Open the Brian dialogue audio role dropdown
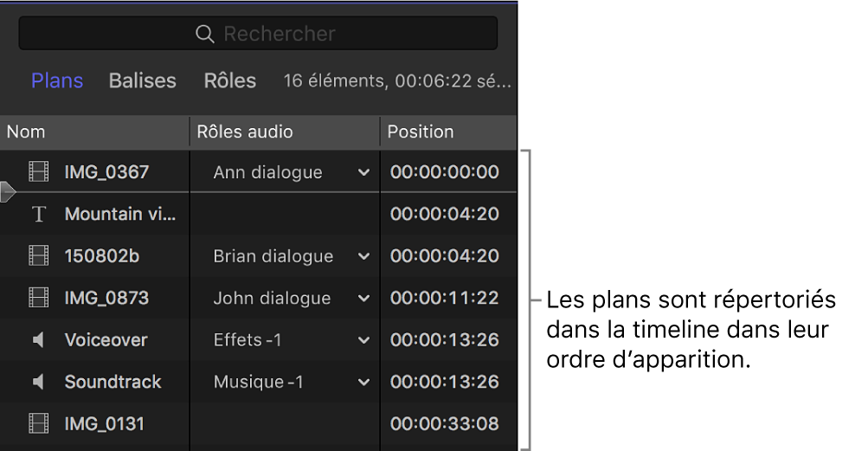Viewport: 868px width, 451px height. (363, 257)
